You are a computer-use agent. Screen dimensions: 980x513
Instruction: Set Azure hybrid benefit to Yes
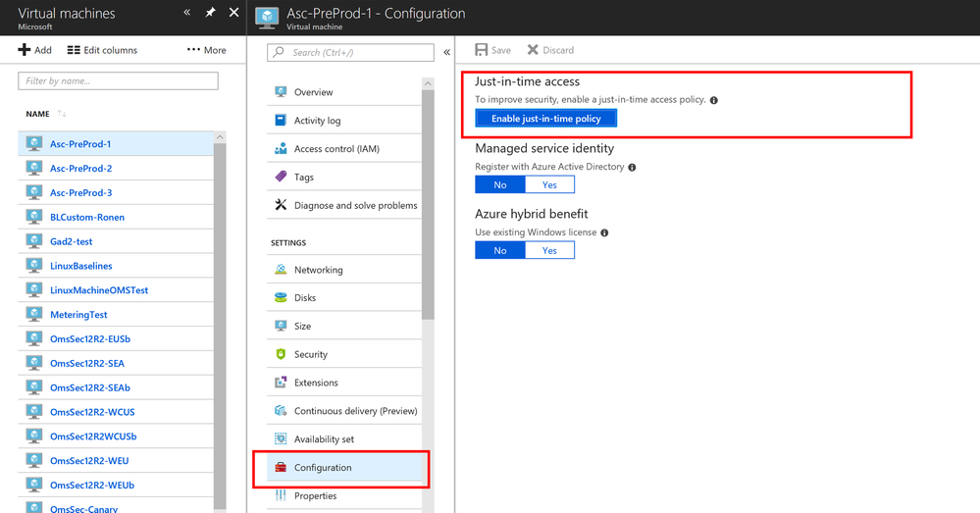549,250
